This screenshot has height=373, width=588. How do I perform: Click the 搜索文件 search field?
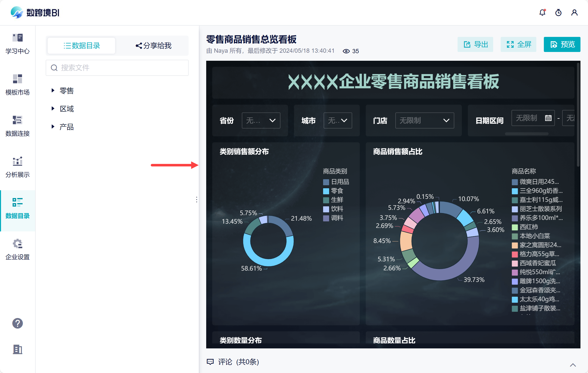click(117, 68)
